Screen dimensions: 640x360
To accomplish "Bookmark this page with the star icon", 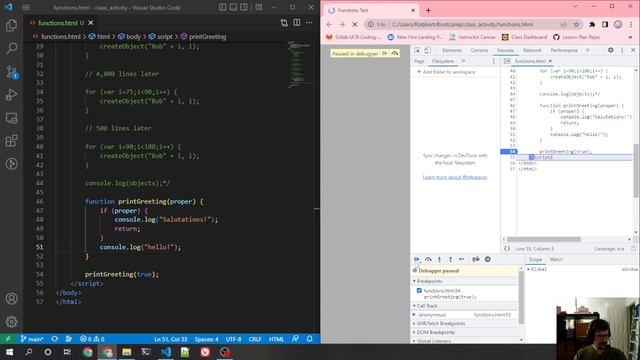I will tap(577, 24).
